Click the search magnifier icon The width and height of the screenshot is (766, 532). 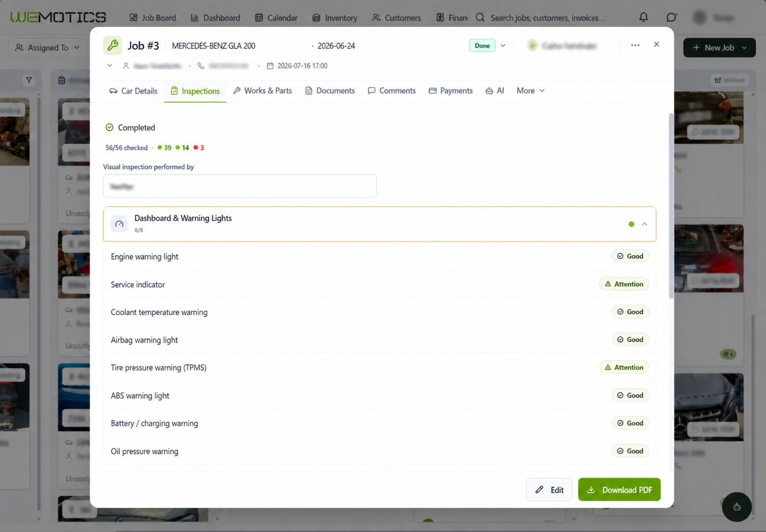[480, 17]
